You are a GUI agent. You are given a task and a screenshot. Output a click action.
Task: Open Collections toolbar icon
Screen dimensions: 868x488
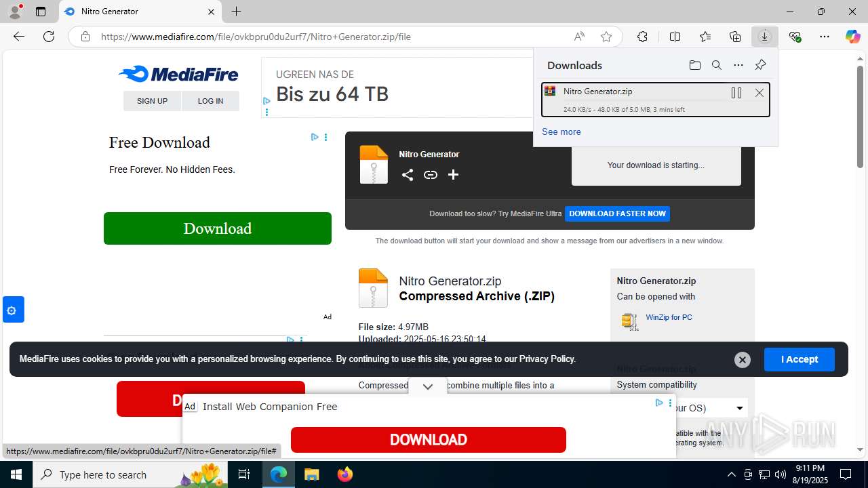[735, 37]
